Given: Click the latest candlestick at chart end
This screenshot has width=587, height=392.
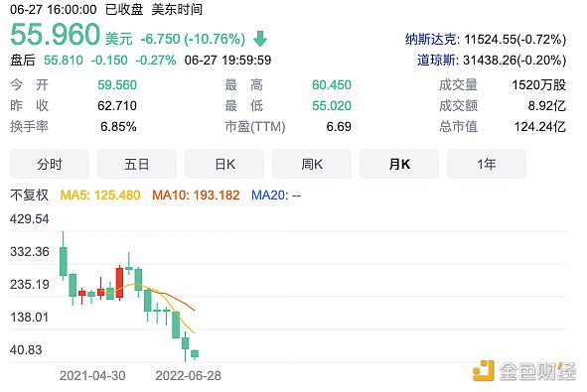Looking at the screenshot, I should [195, 354].
